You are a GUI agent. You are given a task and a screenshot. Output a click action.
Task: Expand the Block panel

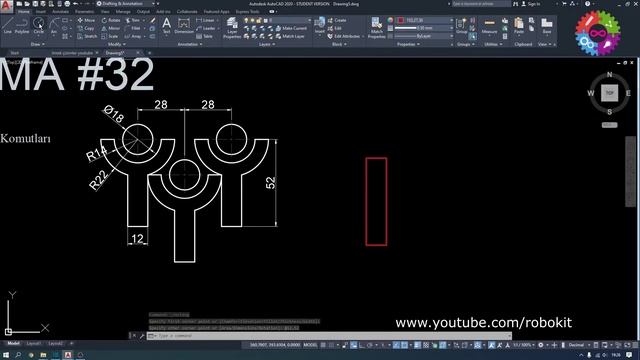pos(339,44)
